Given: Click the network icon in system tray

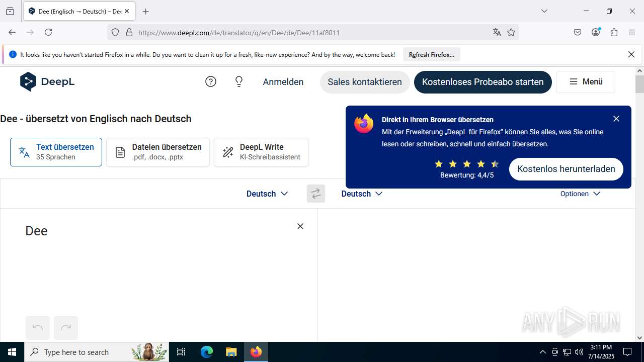Looking at the screenshot, I should click(x=567, y=352).
